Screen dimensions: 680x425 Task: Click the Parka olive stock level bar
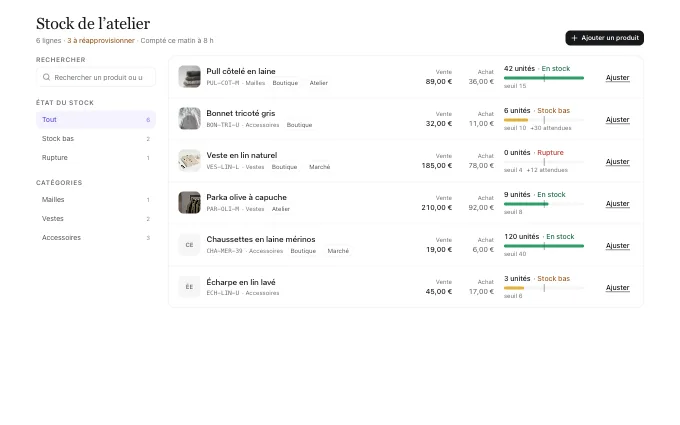544,204
